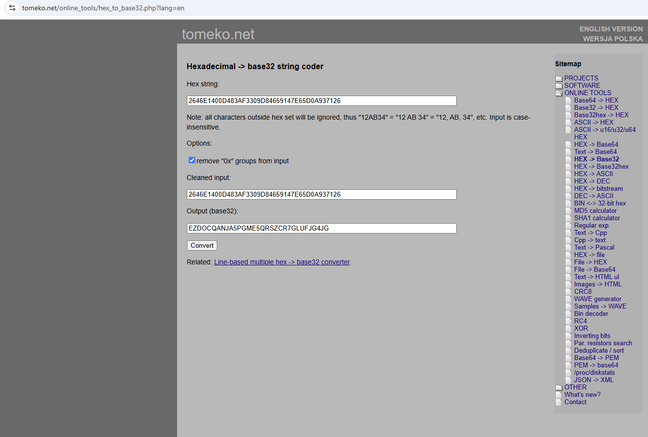Click the ONLINE TOOLS open folder icon
The height and width of the screenshot is (437, 648).
pyautogui.click(x=559, y=93)
